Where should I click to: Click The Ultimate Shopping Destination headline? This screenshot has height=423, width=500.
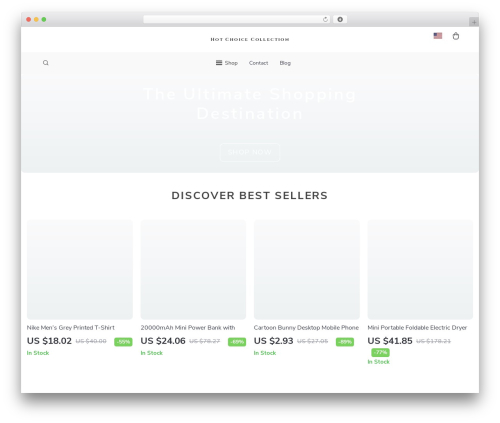[x=250, y=104]
